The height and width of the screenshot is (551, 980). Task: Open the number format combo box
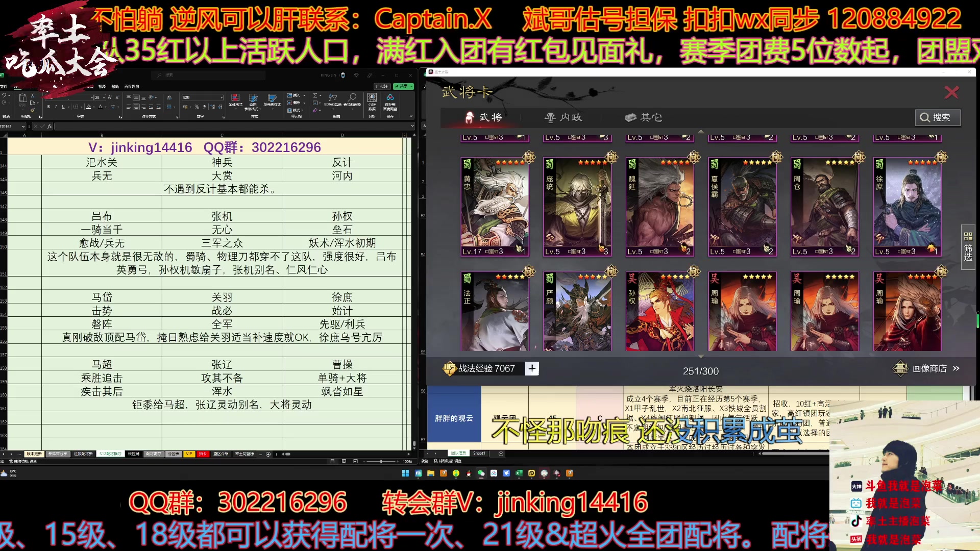(x=203, y=97)
